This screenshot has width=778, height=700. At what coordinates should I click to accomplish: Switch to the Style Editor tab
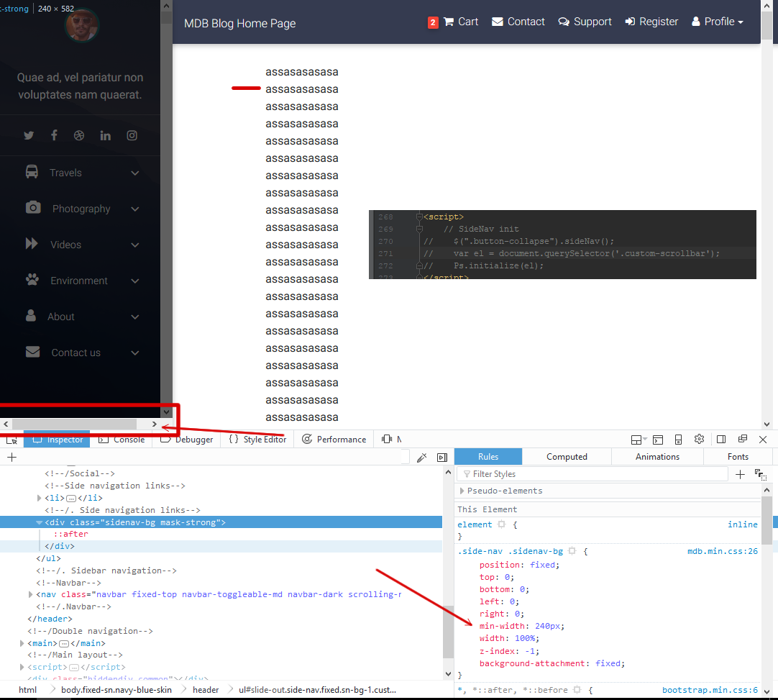click(257, 440)
